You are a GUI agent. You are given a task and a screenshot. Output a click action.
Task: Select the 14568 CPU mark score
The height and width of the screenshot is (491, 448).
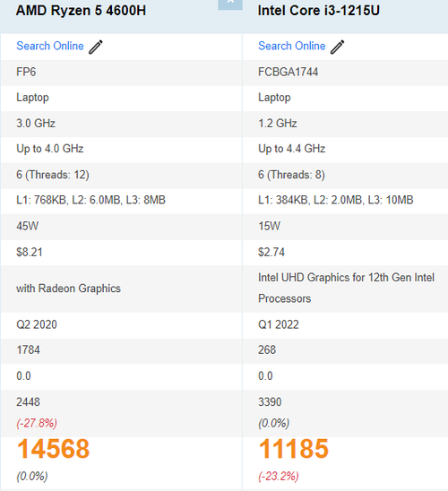[53, 449]
